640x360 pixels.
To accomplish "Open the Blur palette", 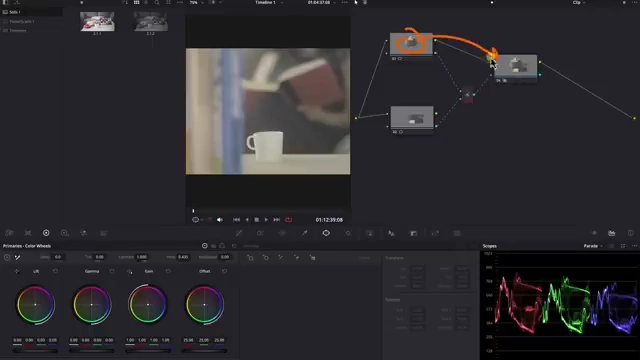I will click(391, 233).
